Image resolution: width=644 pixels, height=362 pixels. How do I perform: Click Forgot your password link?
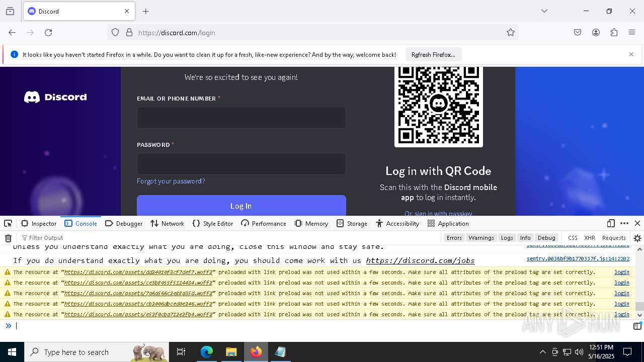pos(171,181)
